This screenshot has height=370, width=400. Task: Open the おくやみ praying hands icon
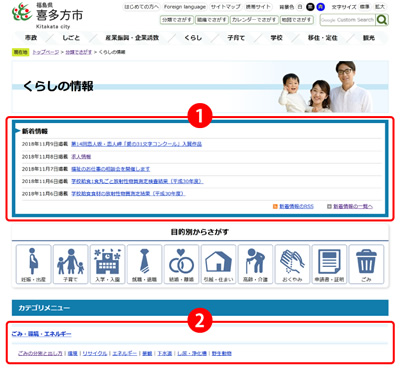(x=292, y=264)
